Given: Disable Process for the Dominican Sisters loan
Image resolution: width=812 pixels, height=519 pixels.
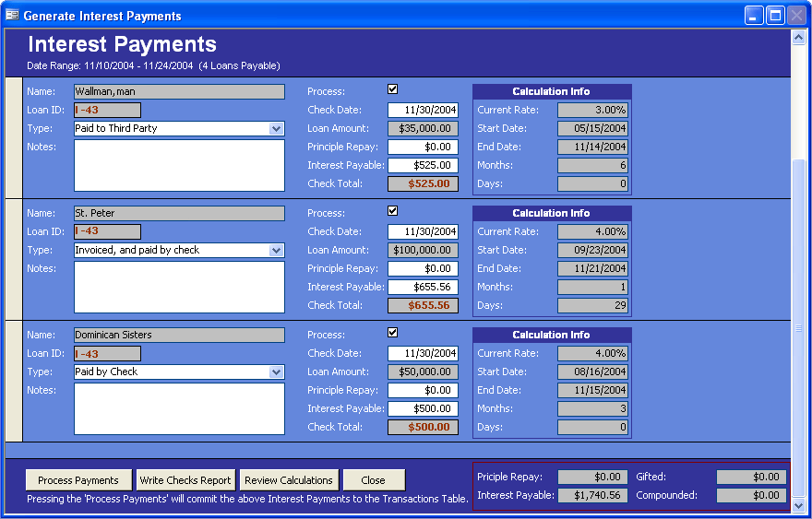Looking at the screenshot, I should click(x=393, y=333).
